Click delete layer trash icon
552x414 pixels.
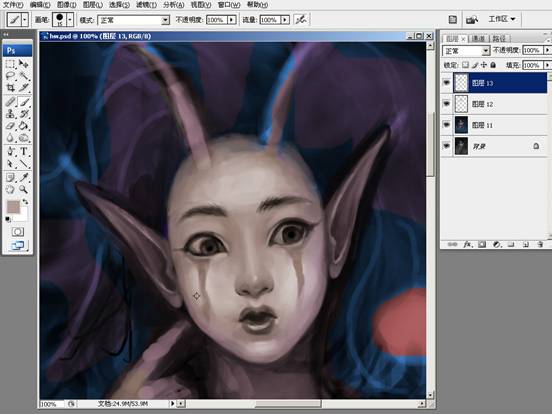540,244
